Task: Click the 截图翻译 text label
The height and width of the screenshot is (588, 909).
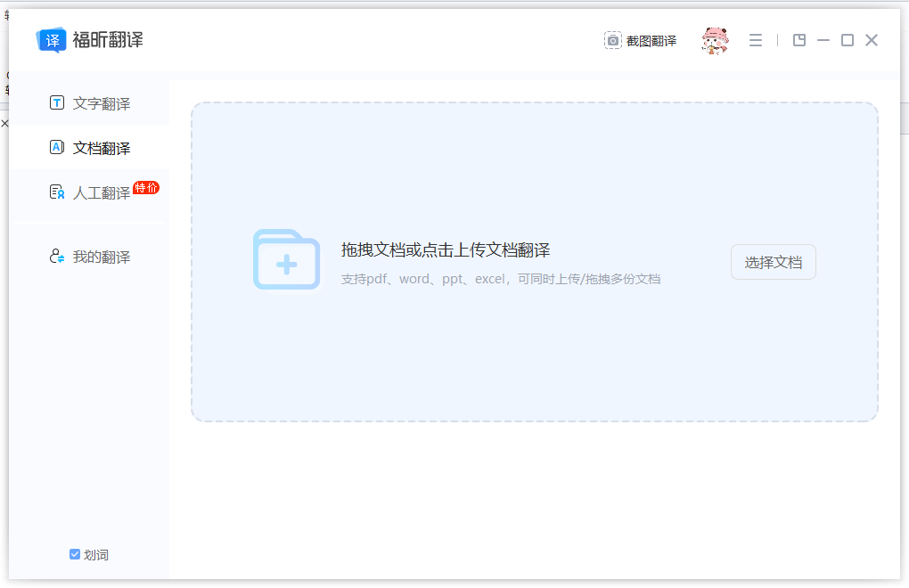Action: click(651, 41)
